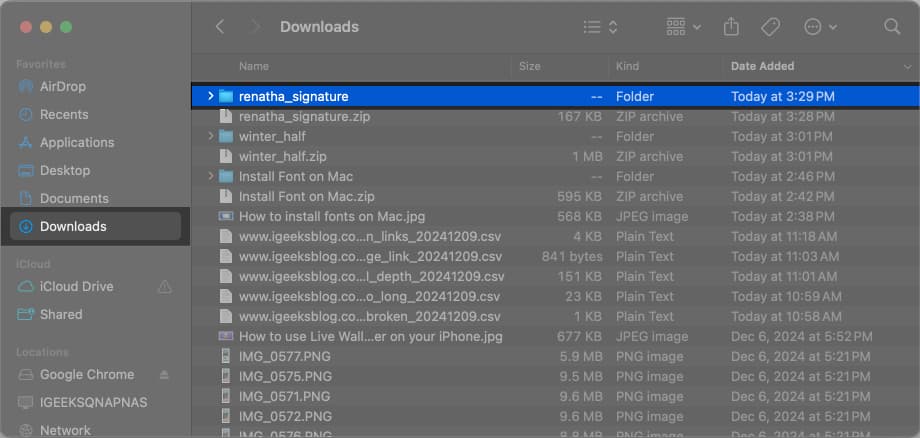
Task: Click the 167 KB size cell
Action: [580, 117]
